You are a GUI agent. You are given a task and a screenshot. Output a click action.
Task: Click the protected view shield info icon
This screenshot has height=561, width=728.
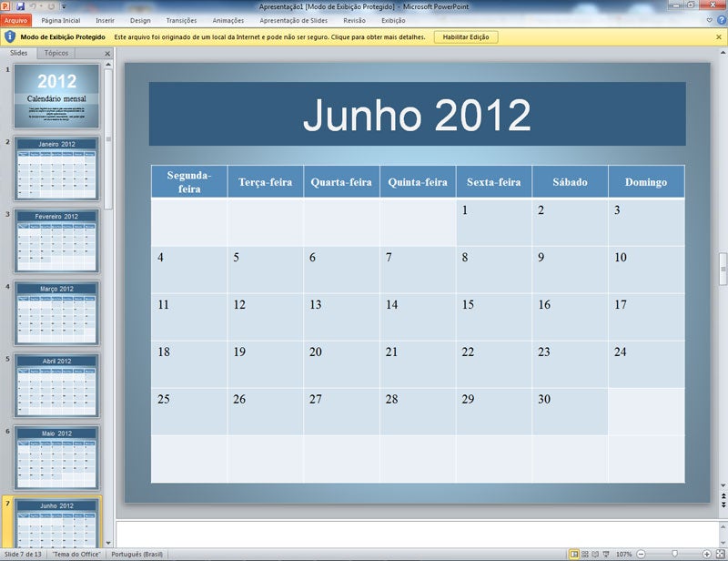tap(10, 36)
